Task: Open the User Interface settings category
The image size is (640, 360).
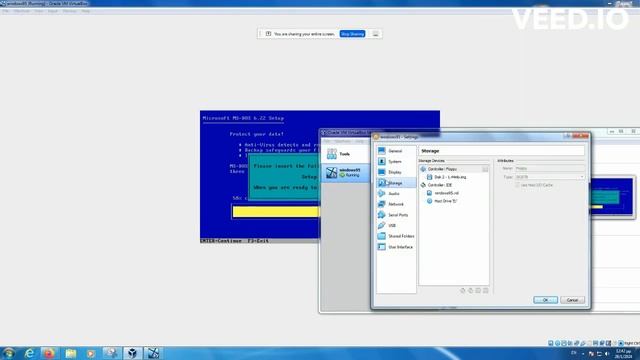Action: point(395,247)
